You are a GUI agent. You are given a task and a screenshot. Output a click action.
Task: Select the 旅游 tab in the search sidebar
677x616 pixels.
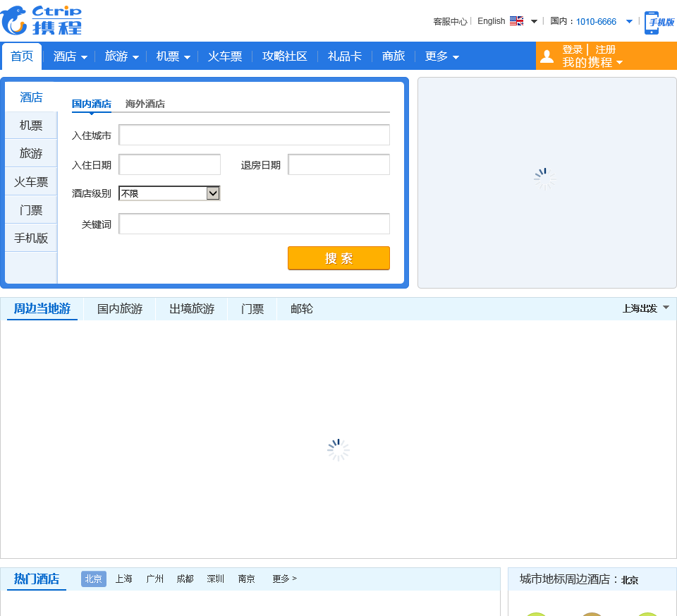tap(31, 153)
